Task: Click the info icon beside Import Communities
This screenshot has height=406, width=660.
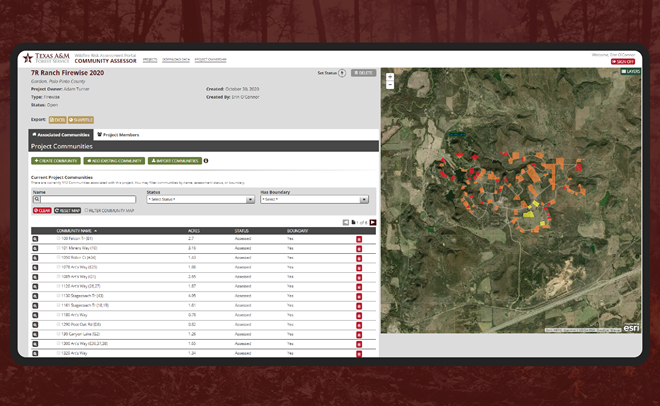Action: pyautogui.click(x=206, y=161)
